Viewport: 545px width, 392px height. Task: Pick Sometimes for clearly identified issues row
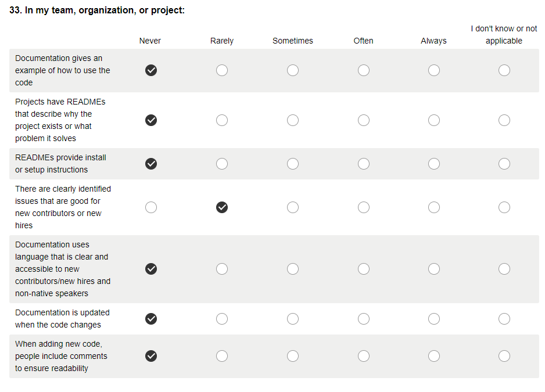point(293,207)
